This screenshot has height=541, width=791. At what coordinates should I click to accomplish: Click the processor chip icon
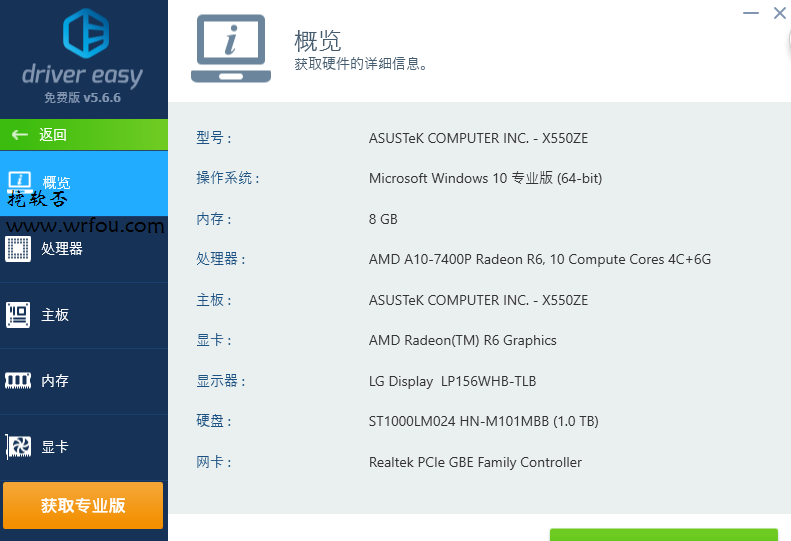18,249
